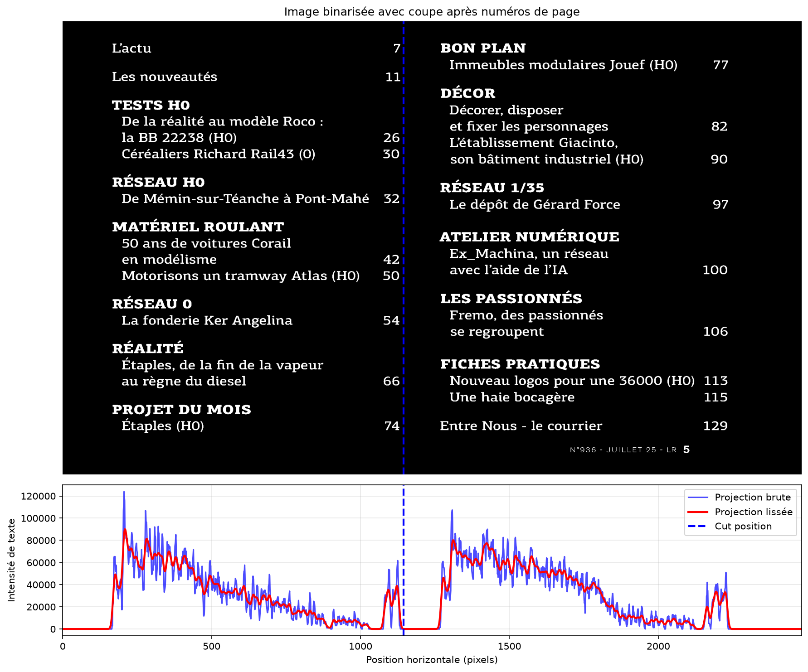The height and width of the screenshot is (672, 808).
Task: Click "Entre Nous - le courrier"
Action: (x=521, y=426)
